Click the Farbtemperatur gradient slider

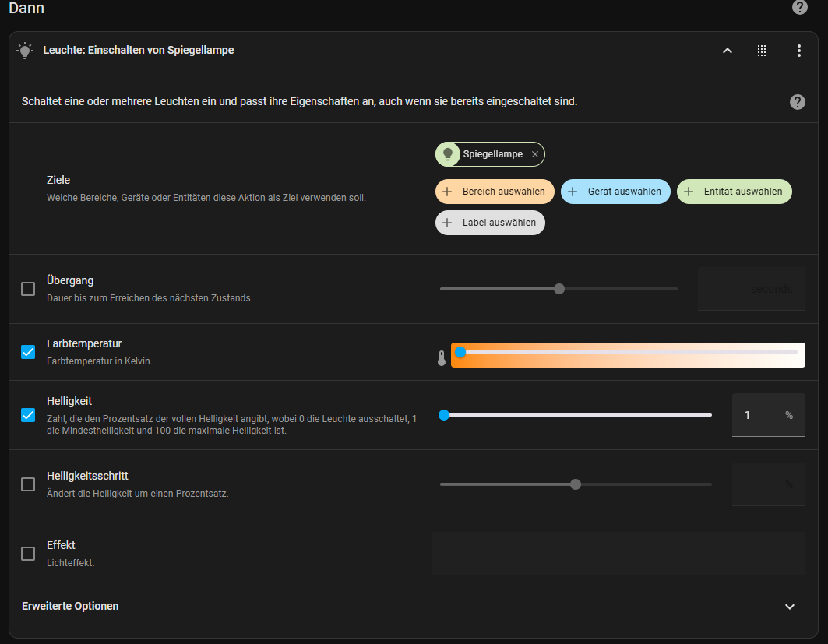(628, 355)
